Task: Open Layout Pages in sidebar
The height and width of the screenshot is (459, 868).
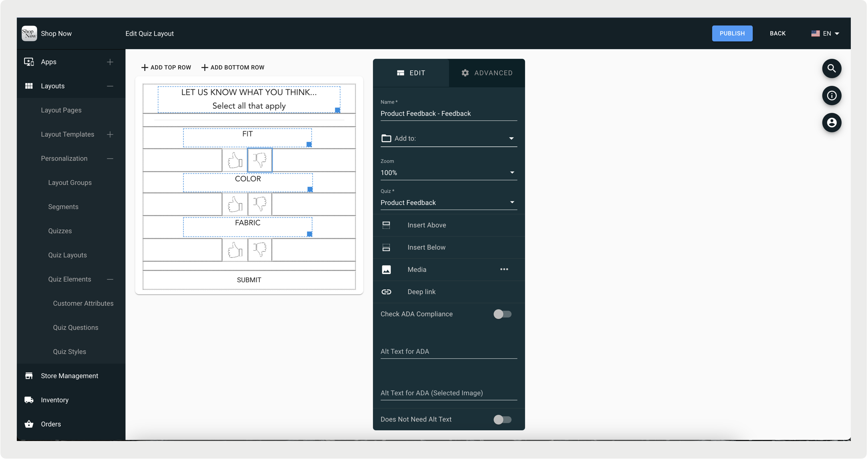Action: tap(61, 110)
